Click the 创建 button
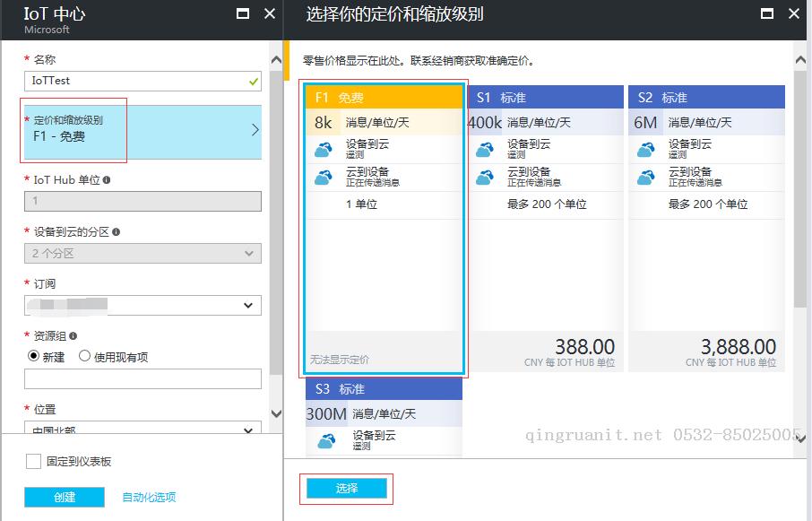 64,497
